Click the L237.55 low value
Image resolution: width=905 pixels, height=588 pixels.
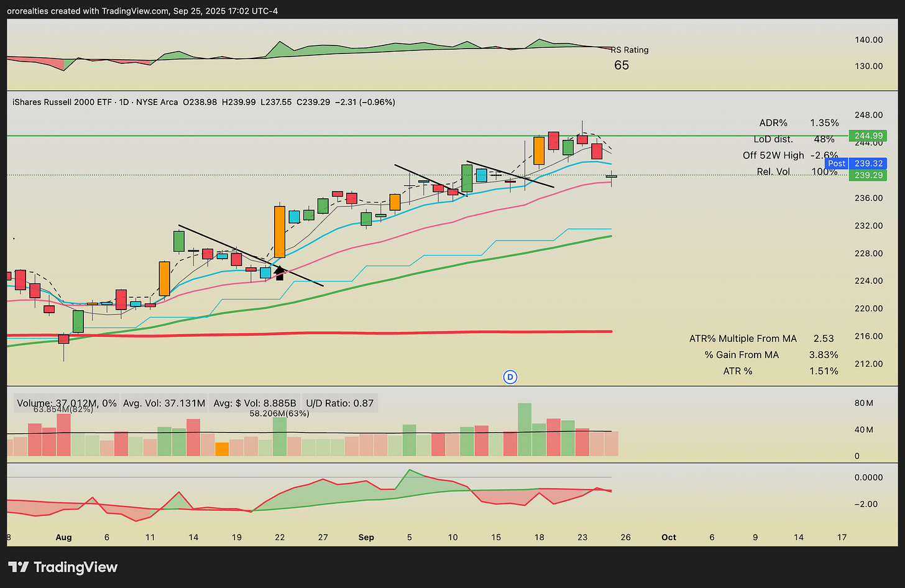tap(276, 102)
